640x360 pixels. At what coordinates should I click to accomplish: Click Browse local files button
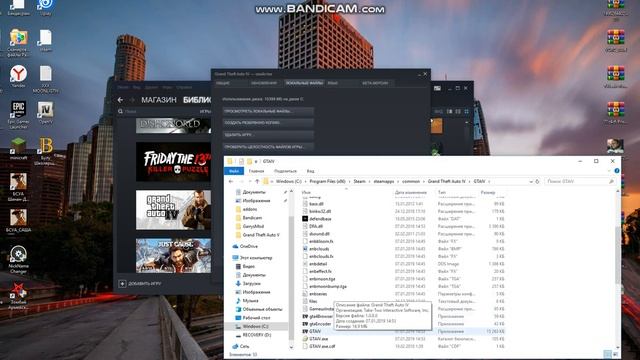pyautogui.click(x=268, y=111)
